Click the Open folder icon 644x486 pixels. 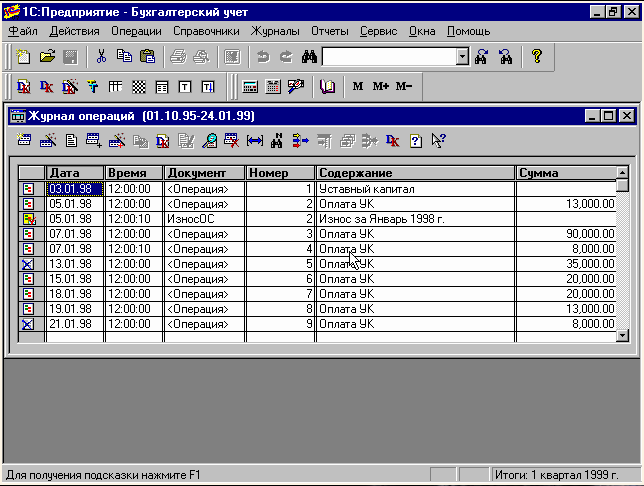pos(47,56)
